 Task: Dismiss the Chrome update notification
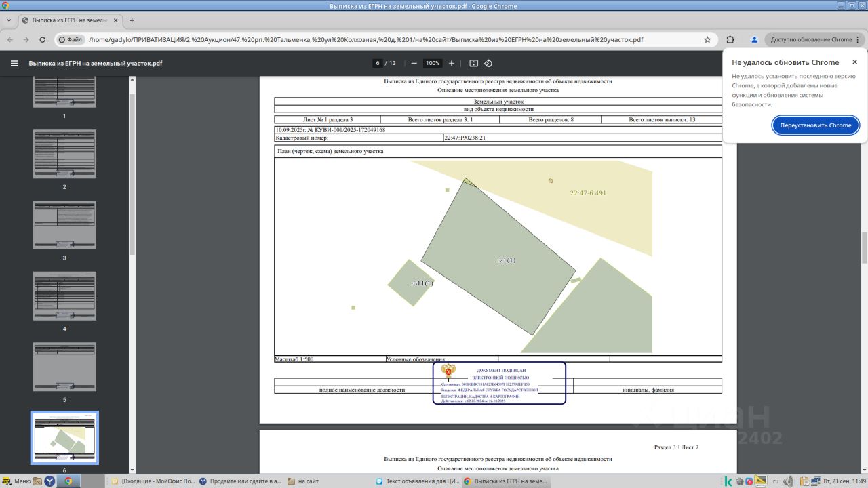[854, 62]
